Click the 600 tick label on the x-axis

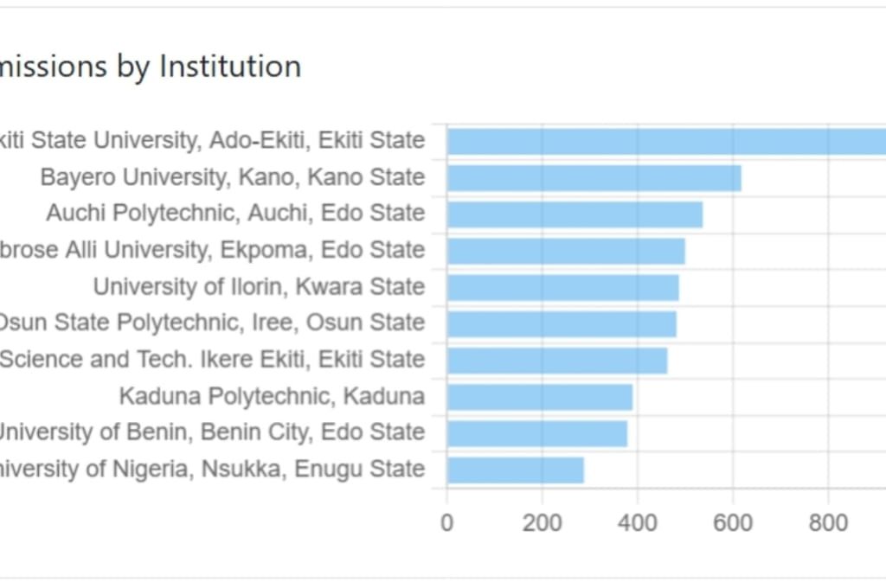[732, 521]
